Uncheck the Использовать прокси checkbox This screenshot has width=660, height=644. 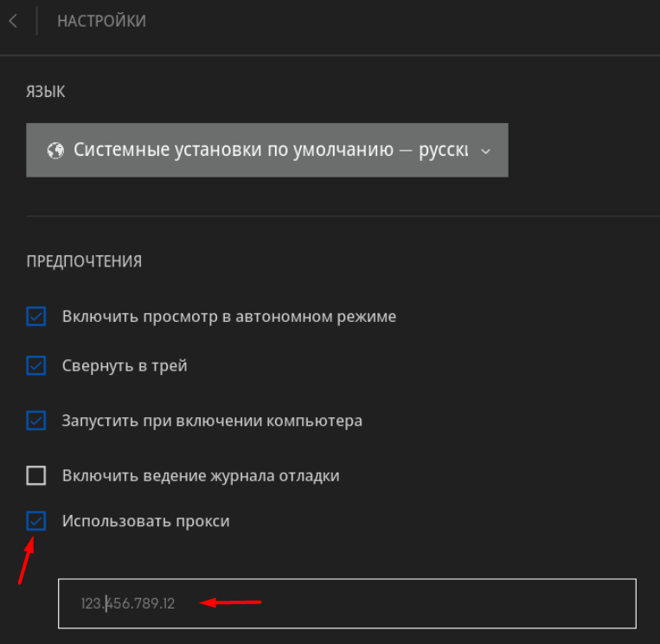tap(36, 521)
